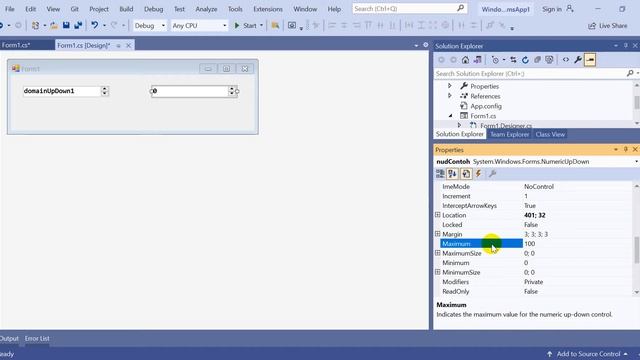The width and height of the screenshot is (640, 360).
Task: Click the main Search (Ctrl+Q) box
Action: tap(410, 9)
